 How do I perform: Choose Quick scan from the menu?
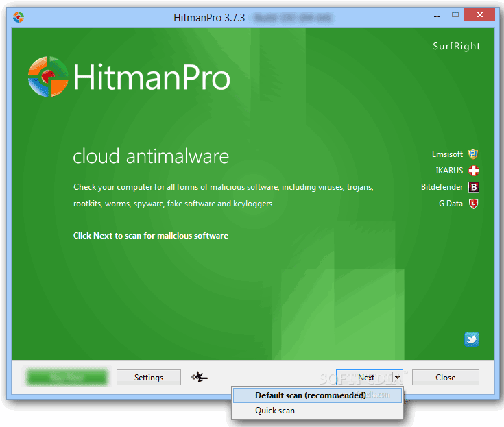[x=317, y=411]
